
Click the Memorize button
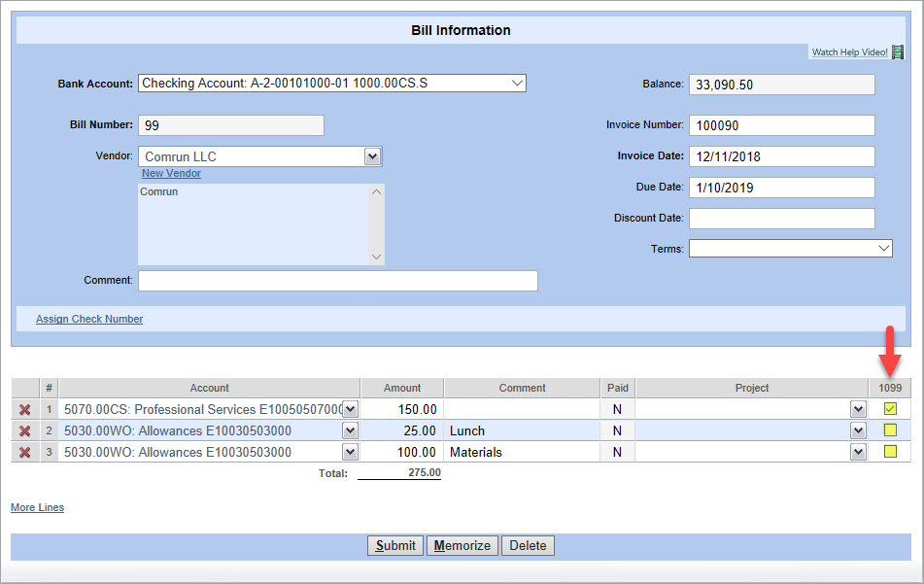pyautogui.click(x=462, y=546)
